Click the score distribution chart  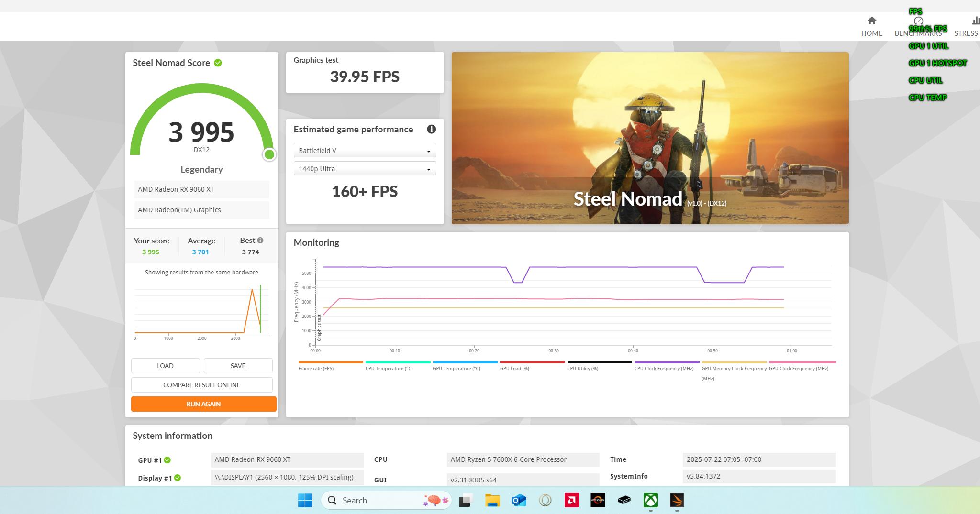[201, 312]
